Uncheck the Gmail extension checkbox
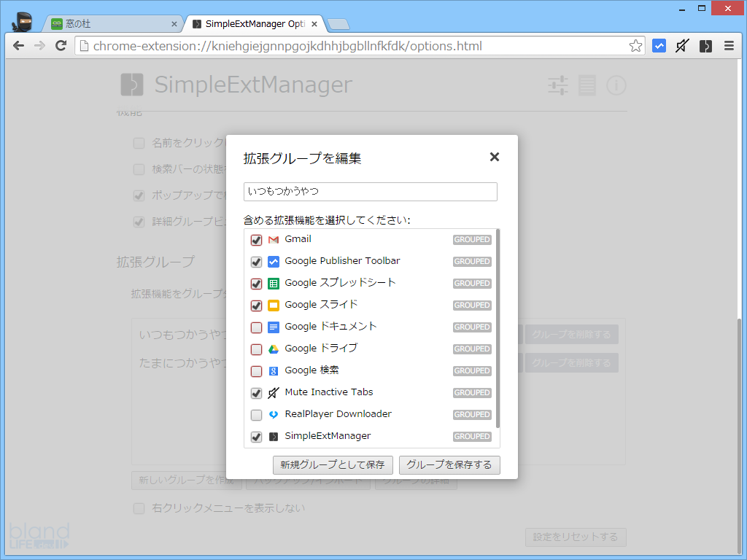747x560 pixels. coord(256,240)
